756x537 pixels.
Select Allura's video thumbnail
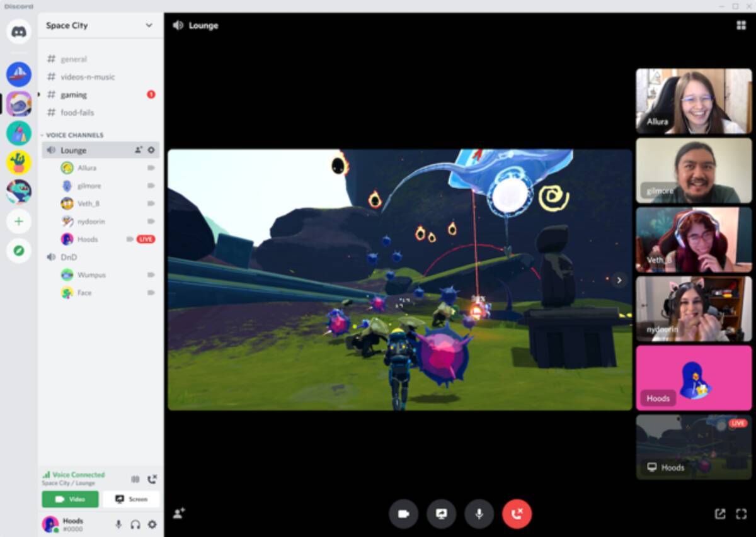pyautogui.click(x=694, y=101)
